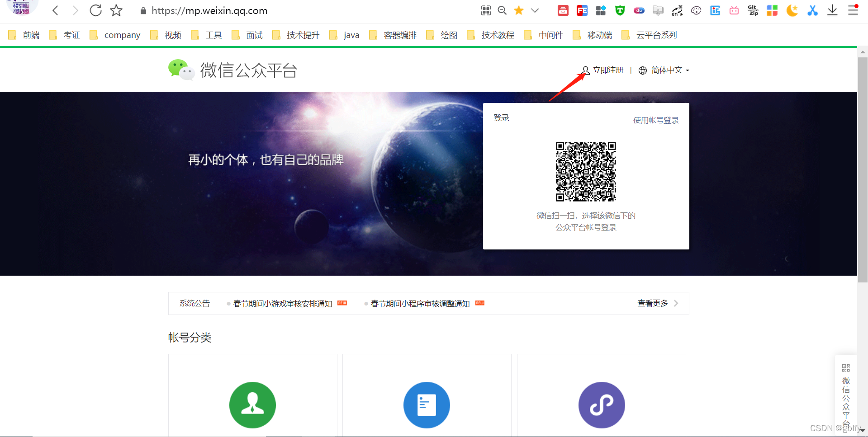Screen dimensions: 868x437
Task: Click the browser profile avatar
Action: click(x=21, y=7)
